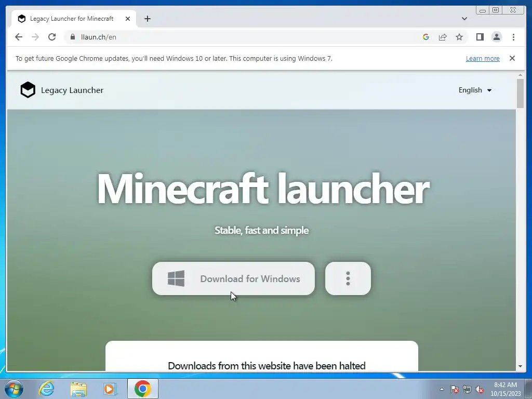Open the Windows Start menu
Screen dimensions: 532x399
[x=14, y=389]
